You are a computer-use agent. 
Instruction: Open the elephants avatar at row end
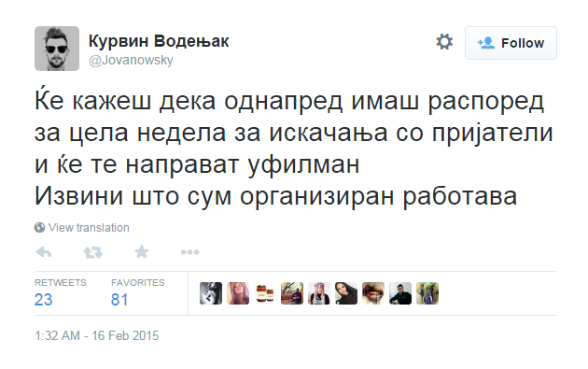tap(427, 293)
